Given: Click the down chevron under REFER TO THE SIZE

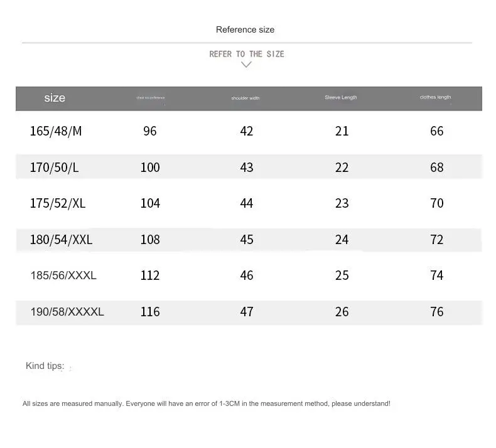Looking at the screenshot, I should click(246, 65).
